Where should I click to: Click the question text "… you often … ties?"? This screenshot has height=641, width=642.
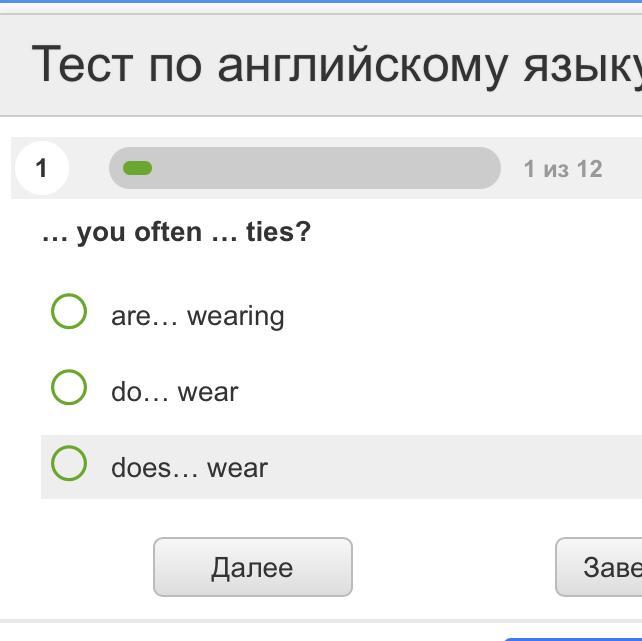pyautogui.click(x=176, y=232)
